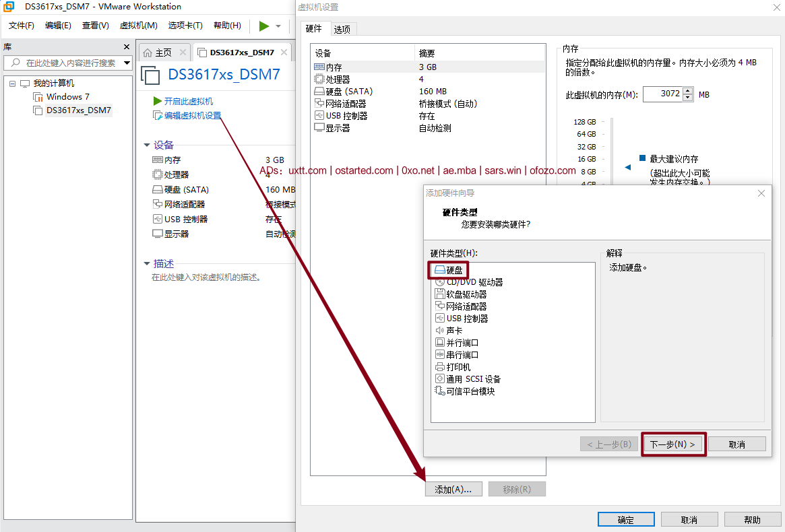Collapse the 设备 section
Screen dimensions: 785x532
pyautogui.click(x=147, y=145)
